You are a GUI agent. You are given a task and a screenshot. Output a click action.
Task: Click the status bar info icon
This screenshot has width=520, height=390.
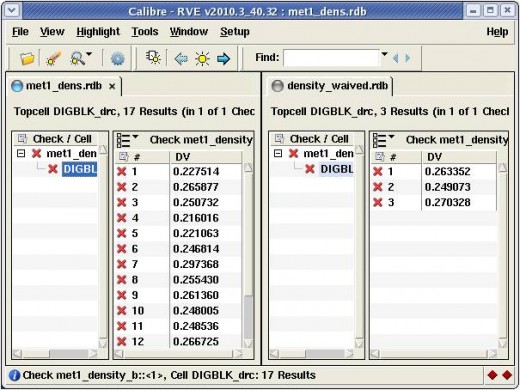[14, 375]
